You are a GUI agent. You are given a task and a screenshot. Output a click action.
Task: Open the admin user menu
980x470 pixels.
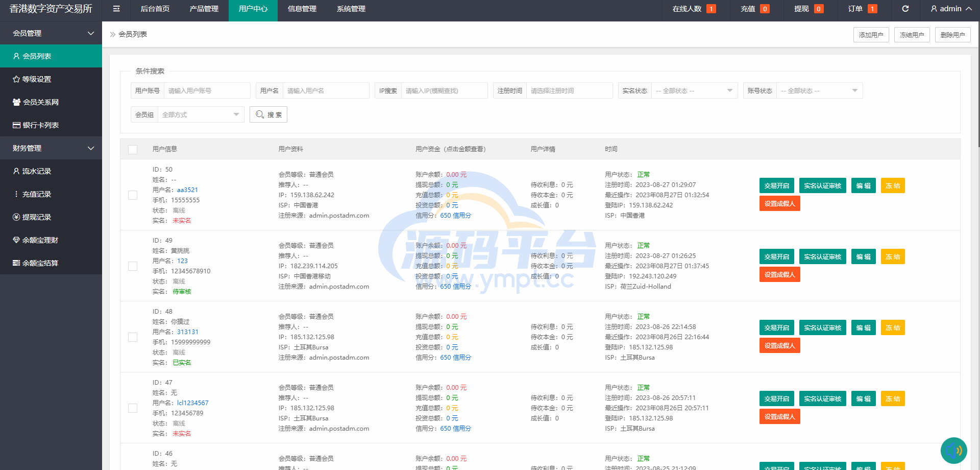click(951, 9)
